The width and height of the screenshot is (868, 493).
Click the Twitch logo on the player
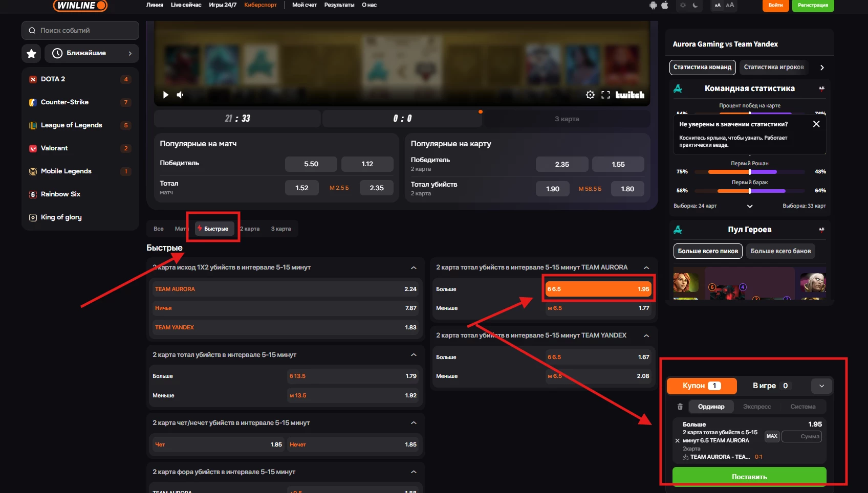630,95
